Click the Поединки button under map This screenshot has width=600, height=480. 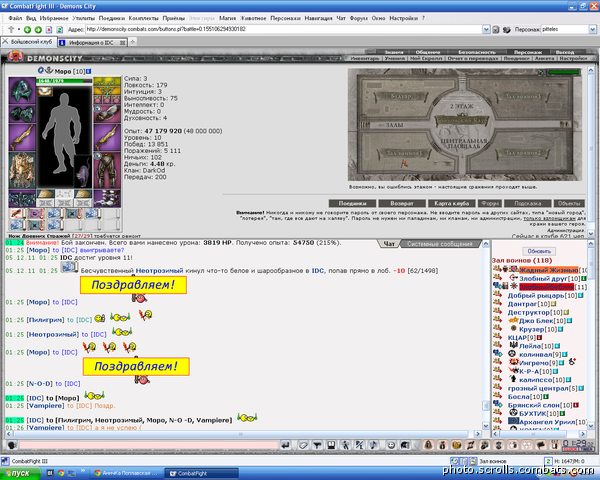tap(352, 203)
